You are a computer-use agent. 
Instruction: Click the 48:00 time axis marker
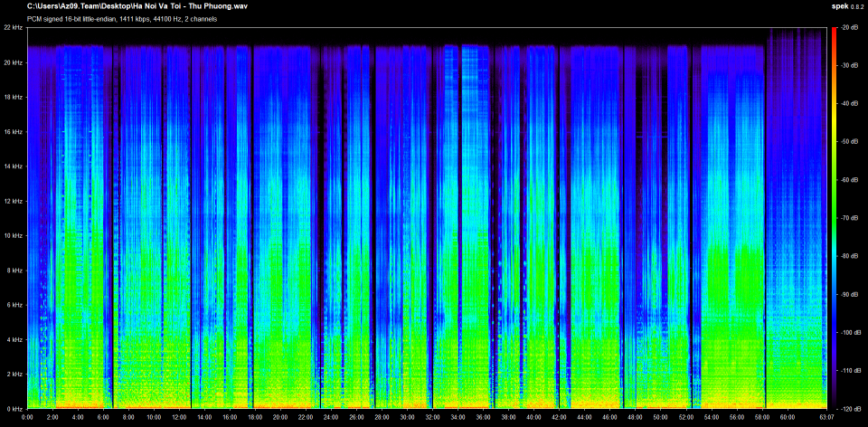(636, 418)
